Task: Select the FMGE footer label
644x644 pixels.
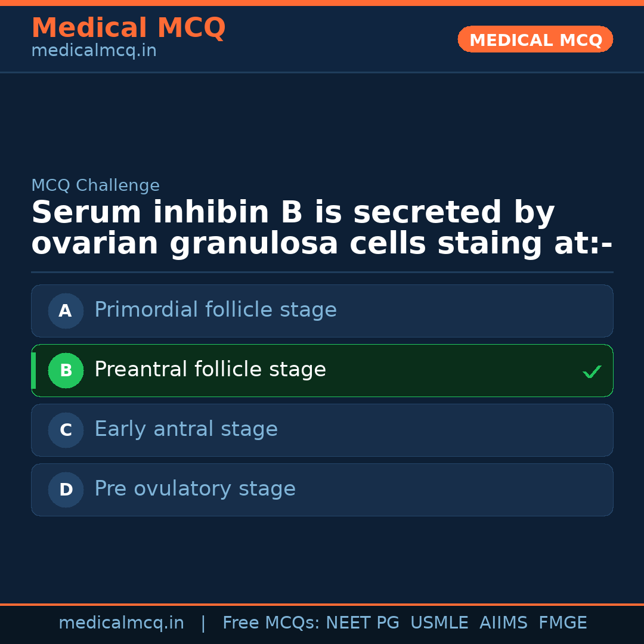Action: pos(563,623)
